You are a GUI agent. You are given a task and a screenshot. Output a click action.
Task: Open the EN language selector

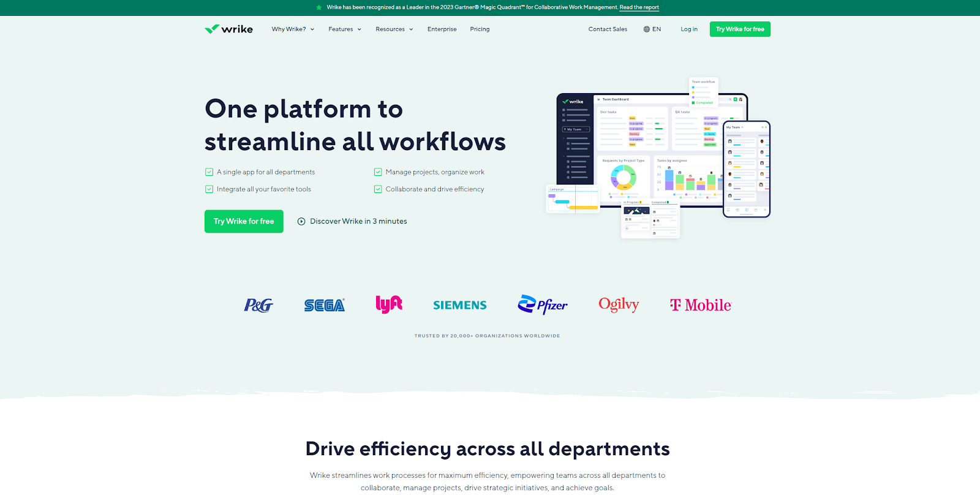[652, 29]
